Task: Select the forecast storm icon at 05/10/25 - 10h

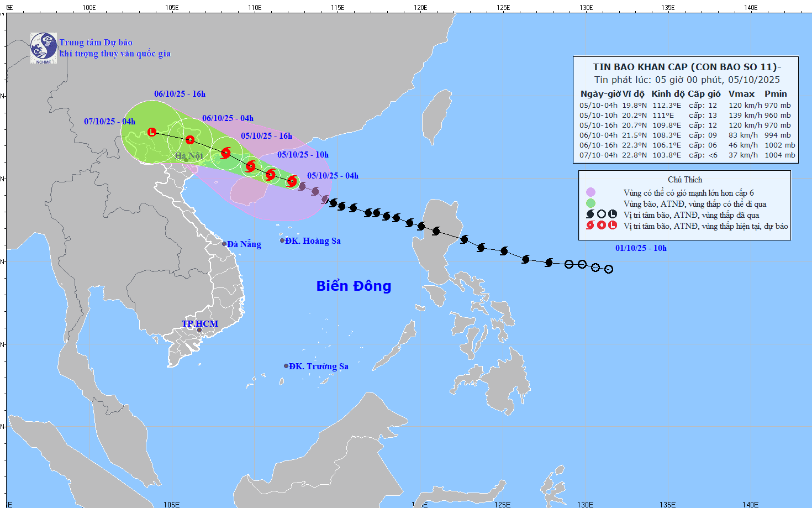Action: click(x=270, y=175)
